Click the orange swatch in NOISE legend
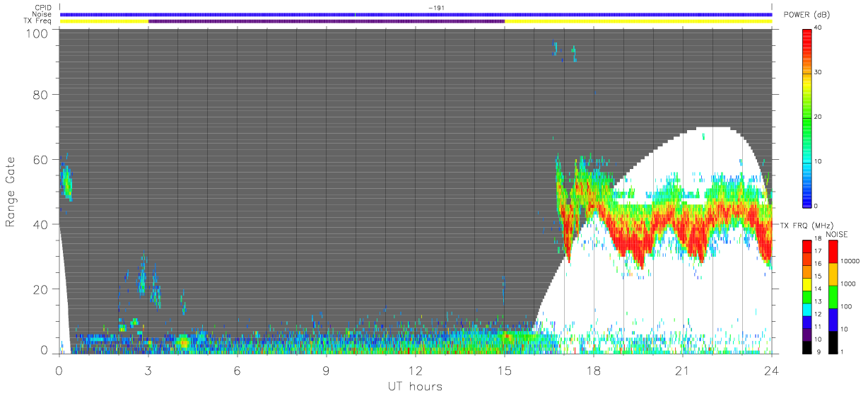The width and height of the screenshot is (868, 401). click(x=833, y=274)
